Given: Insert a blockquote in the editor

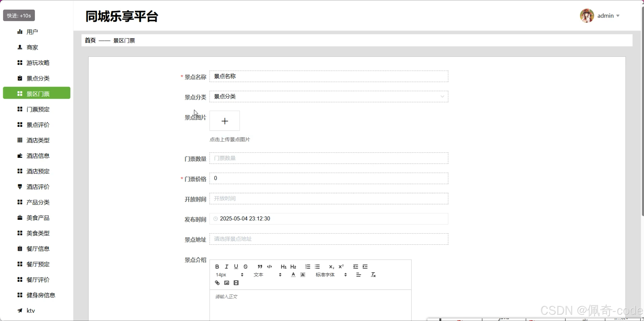Looking at the screenshot, I should pyautogui.click(x=260, y=267).
